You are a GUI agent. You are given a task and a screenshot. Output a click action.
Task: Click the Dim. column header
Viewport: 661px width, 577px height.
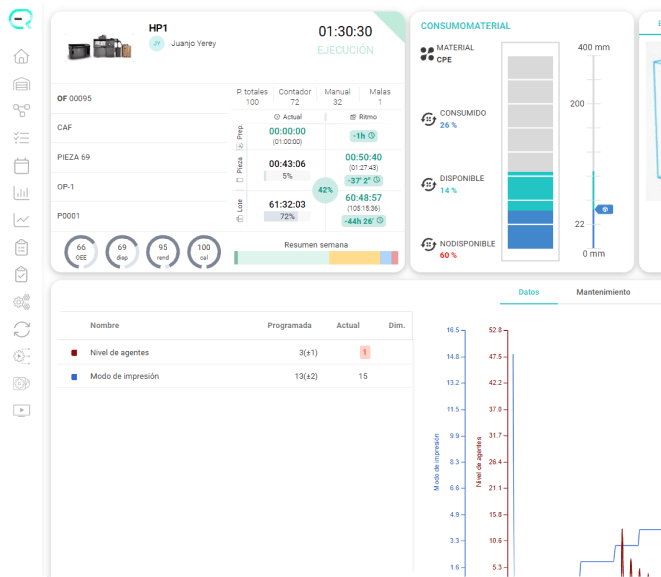click(x=396, y=325)
